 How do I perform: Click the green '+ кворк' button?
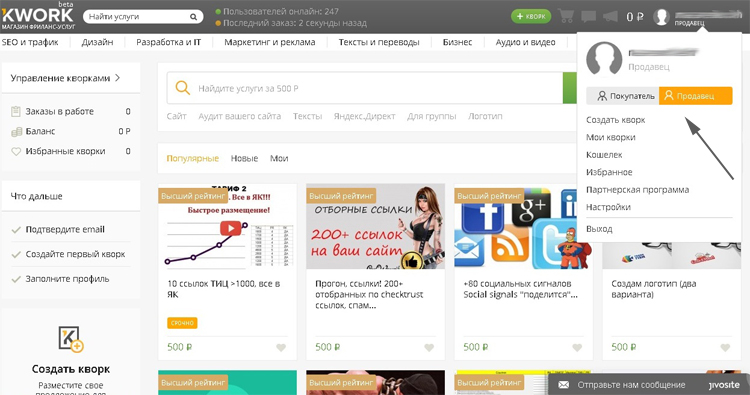click(x=531, y=16)
